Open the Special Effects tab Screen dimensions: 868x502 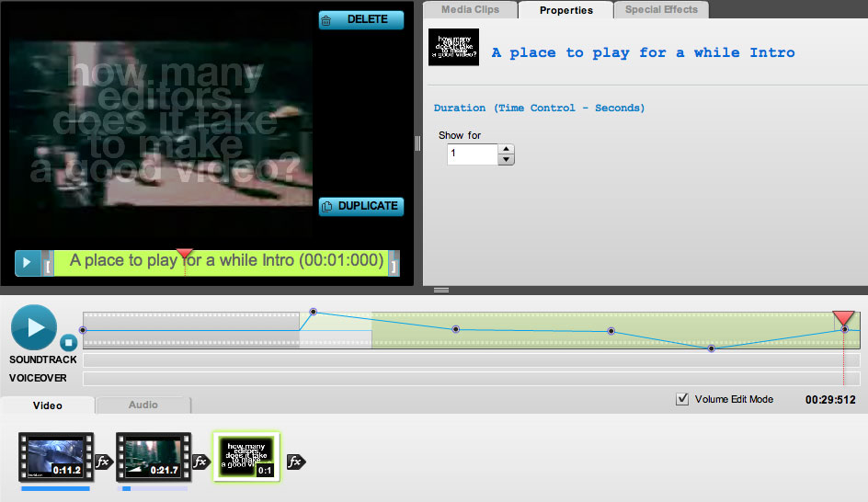(661, 10)
